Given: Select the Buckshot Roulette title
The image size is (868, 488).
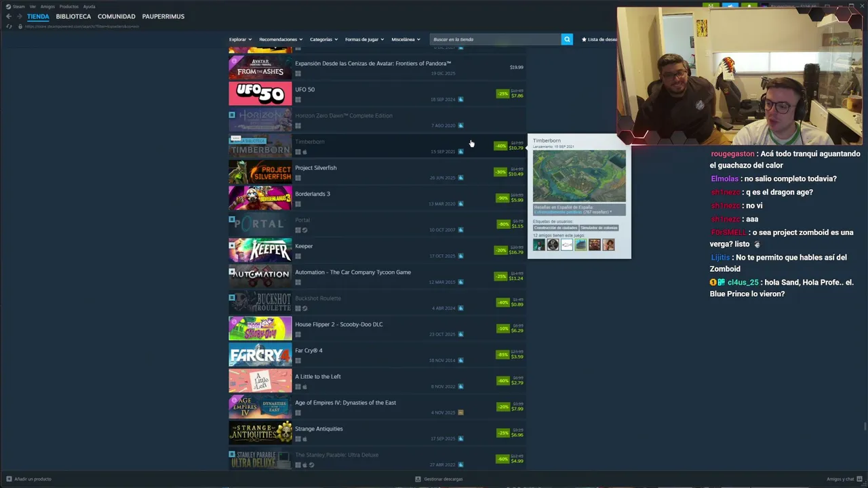Looking at the screenshot, I should click(318, 298).
